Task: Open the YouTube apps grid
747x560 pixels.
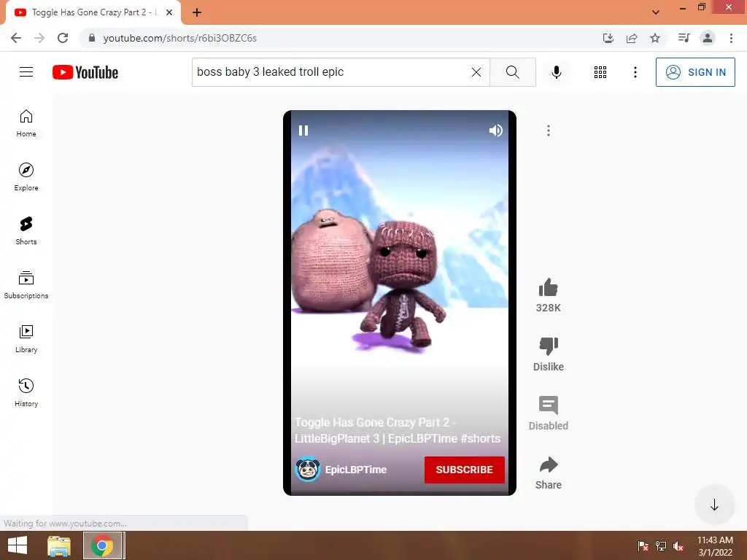Action: (x=600, y=72)
